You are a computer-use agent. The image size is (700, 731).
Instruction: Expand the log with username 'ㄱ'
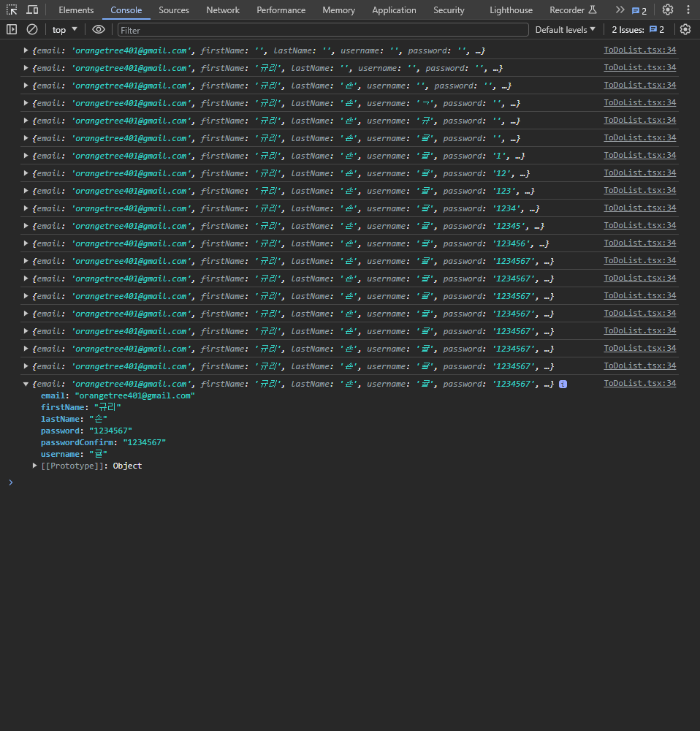pyautogui.click(x=26, y=103)
